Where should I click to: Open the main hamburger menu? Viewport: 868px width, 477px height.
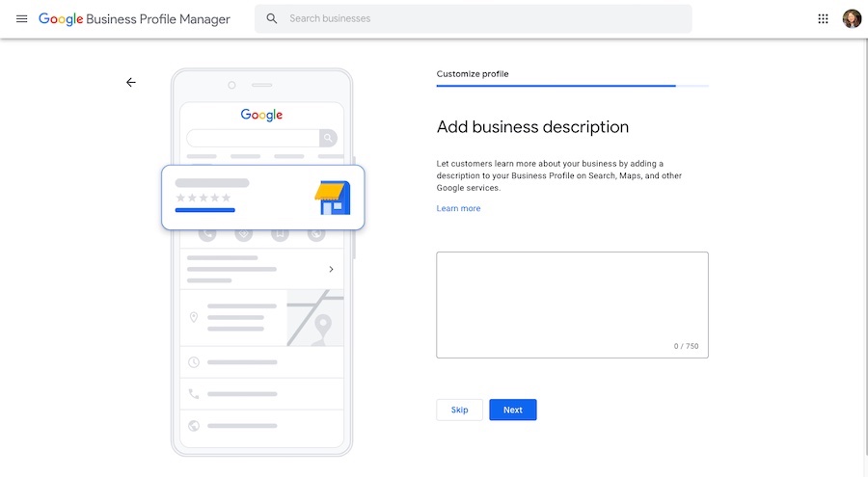(x=21, y=19)
